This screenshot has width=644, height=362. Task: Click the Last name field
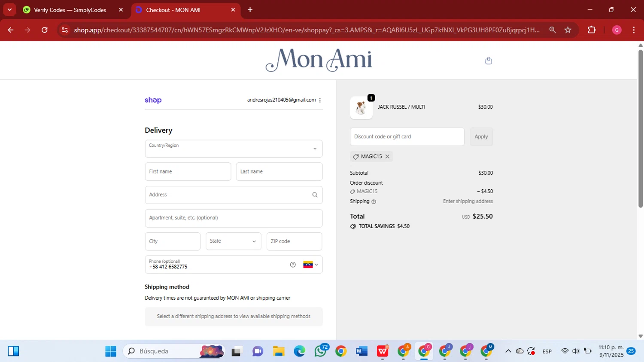[x=279, y=172]
